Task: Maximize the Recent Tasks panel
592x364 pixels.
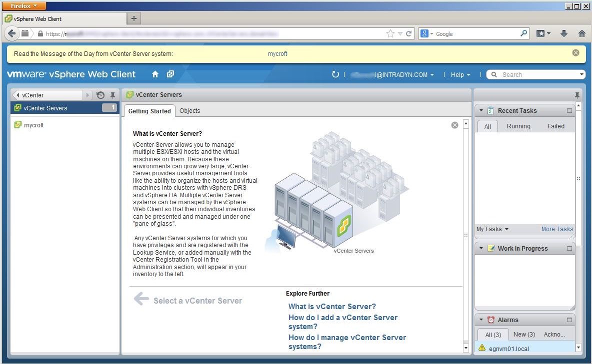Action: [569, 110]
